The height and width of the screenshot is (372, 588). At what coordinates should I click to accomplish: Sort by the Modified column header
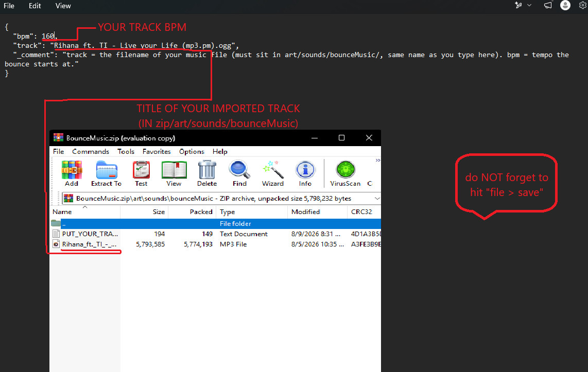(x=317, y=211)
